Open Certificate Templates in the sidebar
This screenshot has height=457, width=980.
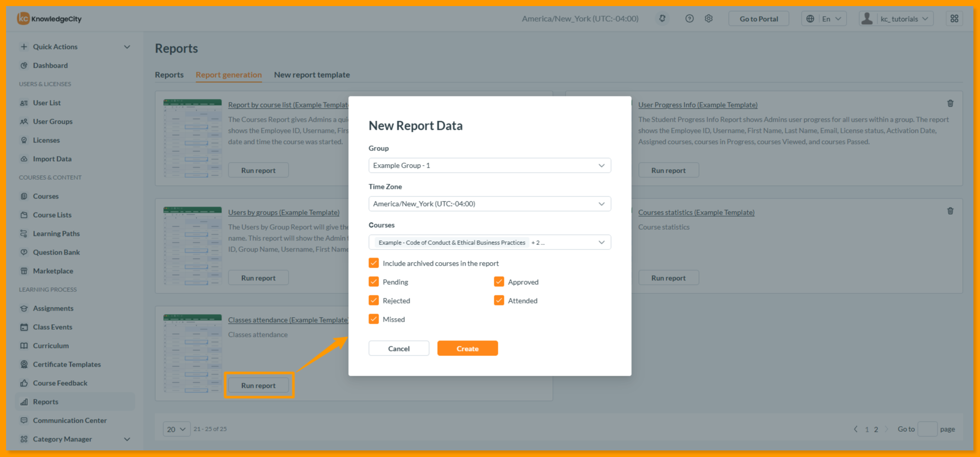(67, 364)
